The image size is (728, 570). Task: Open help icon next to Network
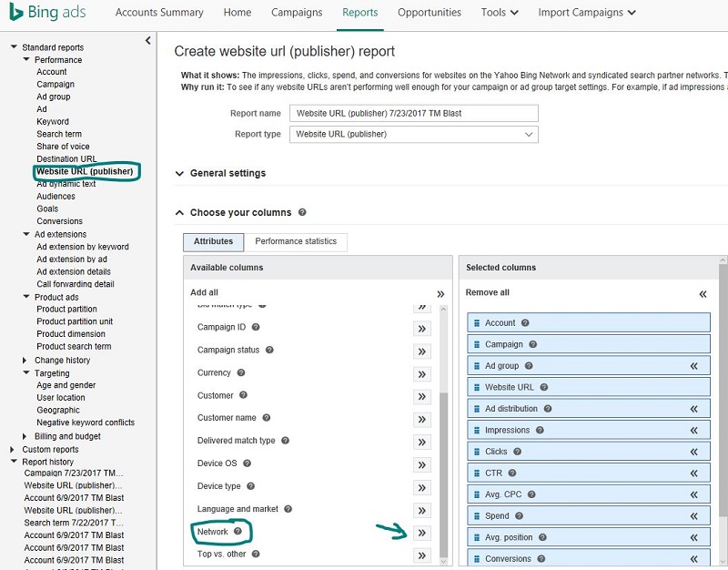click(238, 531)
